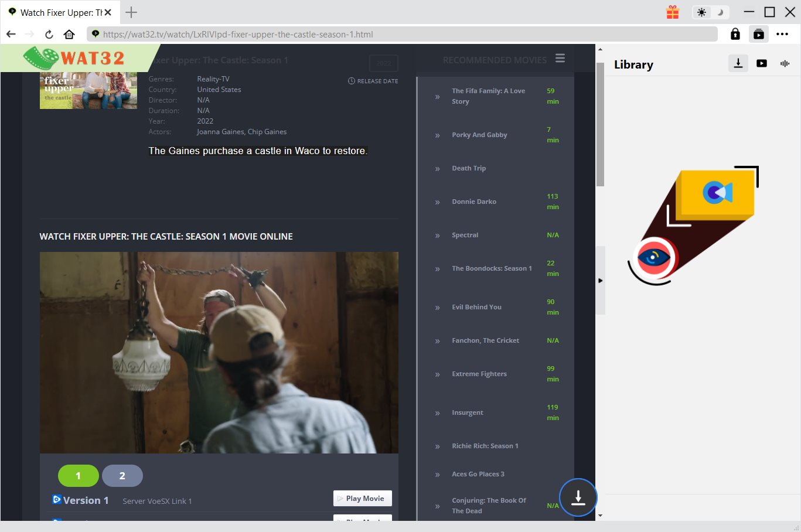Image resolution: width=801 pixels, height=532 pixels.
Task: Open the Library downloads tab
Action: (738, 63)
